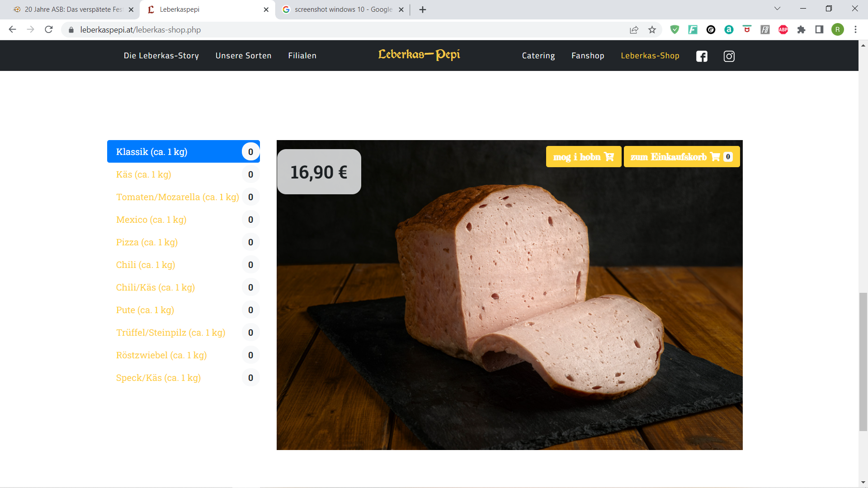Click the Käs quantity badge
Viewport: 868px width, 488px height.
click(250, 174)
